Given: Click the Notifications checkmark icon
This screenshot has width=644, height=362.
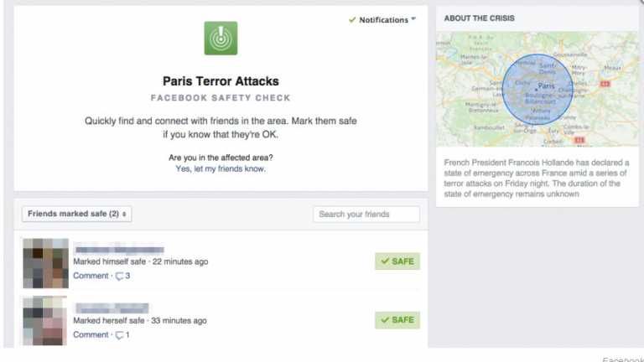Looking at the screenshot, I should (352, 20).
